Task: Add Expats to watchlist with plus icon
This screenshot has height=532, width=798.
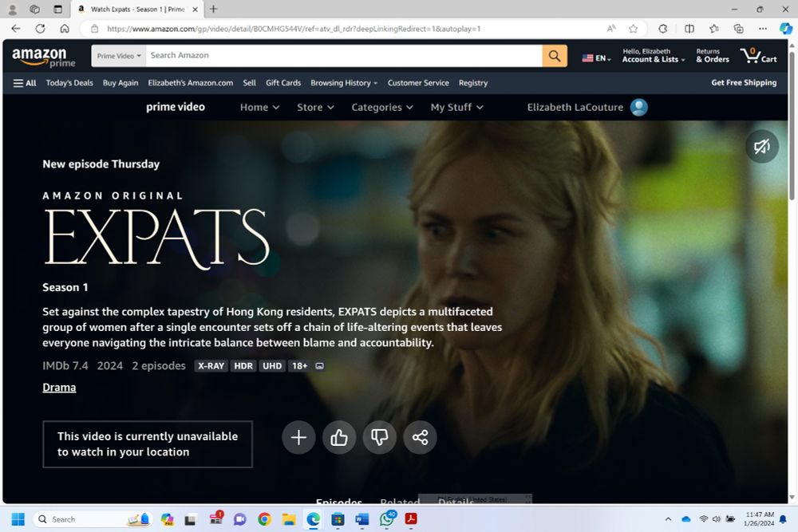Action: click(298, 437)
